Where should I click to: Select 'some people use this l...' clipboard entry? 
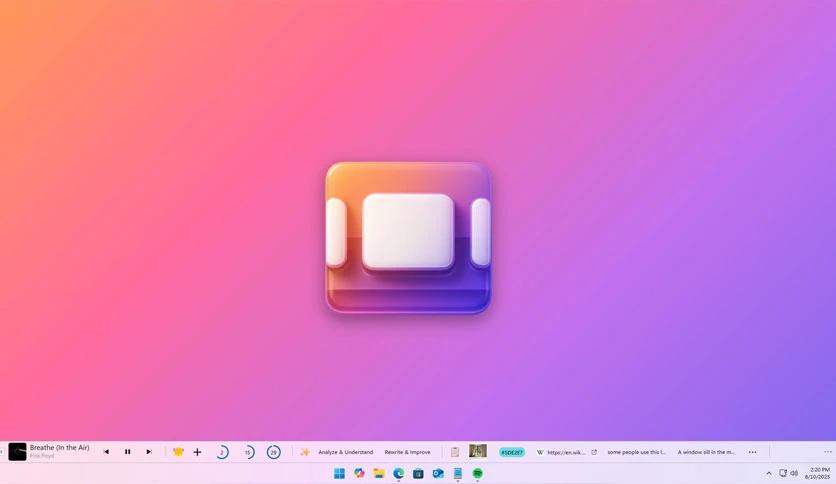pyautogui.click(x=637, y=452)
